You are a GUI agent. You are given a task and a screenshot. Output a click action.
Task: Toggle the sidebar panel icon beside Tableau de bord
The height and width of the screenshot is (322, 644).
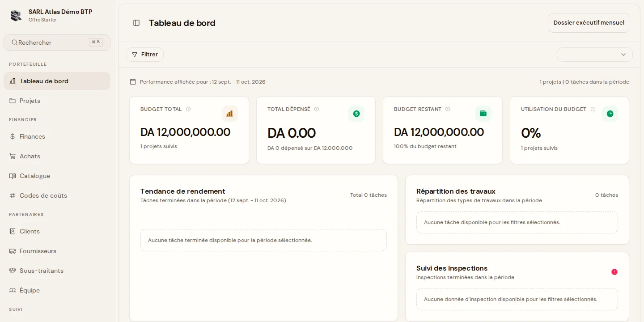(137, 23)
